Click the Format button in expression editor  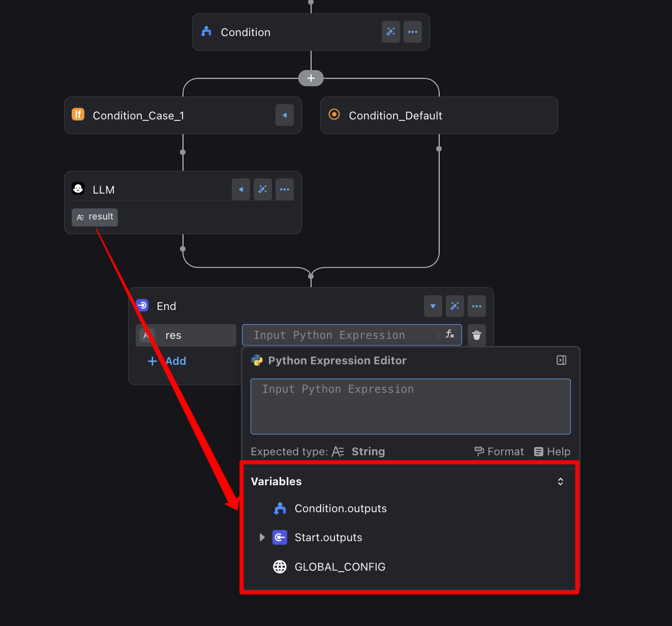pyautogui.click(x=499, y=452)
